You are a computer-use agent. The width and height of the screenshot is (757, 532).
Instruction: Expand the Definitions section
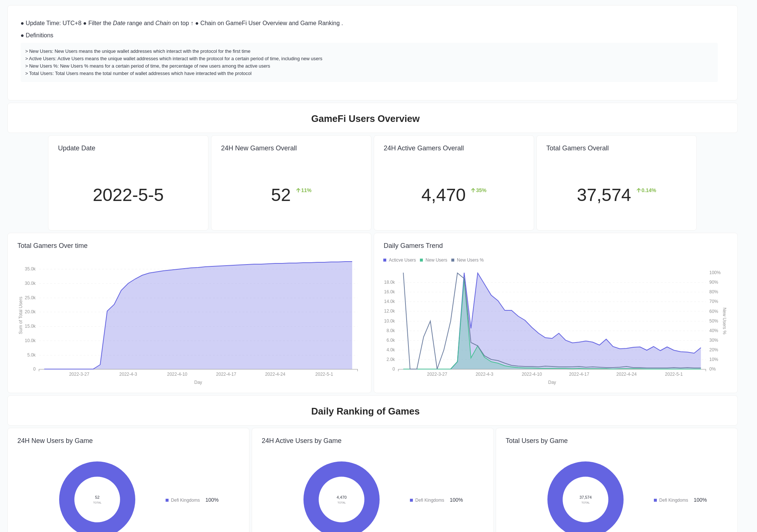click(39, 35)
